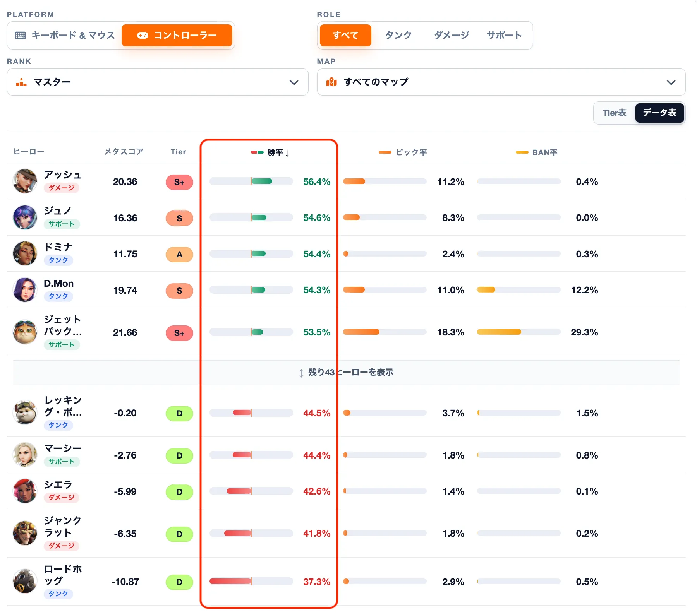The width and height of the screenshot is (697, 616).
Task: Click the D tier badge for Sierra
Action: tap(179, 492)
